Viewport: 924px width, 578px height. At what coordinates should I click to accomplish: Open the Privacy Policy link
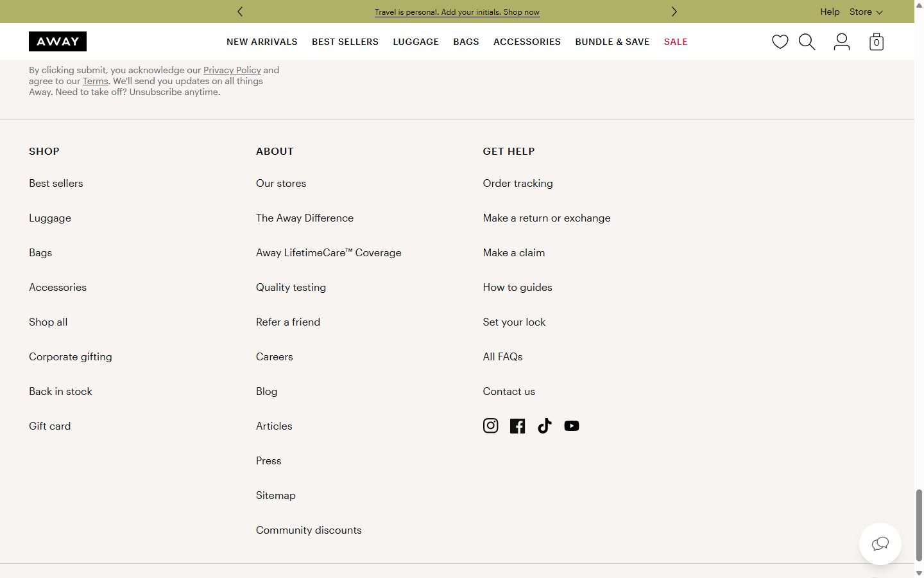232,70
